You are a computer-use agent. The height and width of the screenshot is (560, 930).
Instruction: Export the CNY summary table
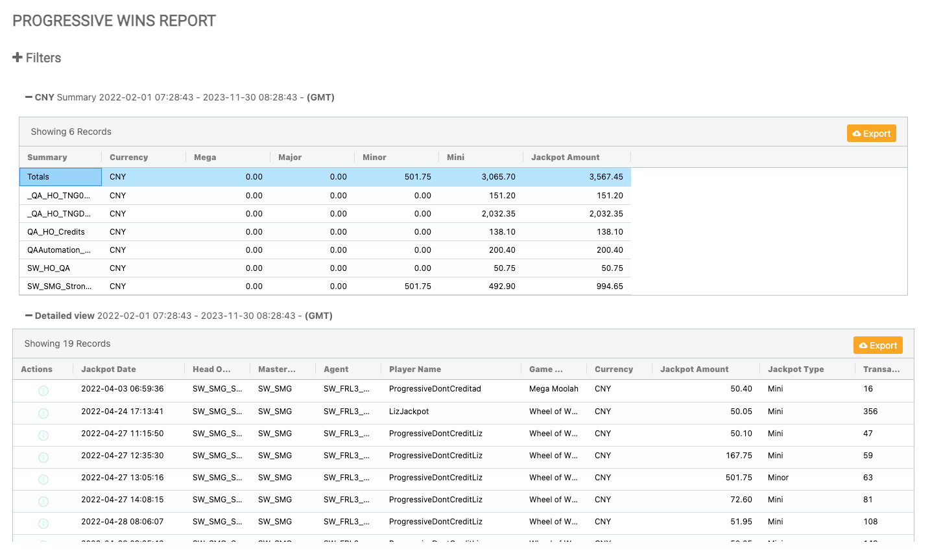tap(871, 134)
